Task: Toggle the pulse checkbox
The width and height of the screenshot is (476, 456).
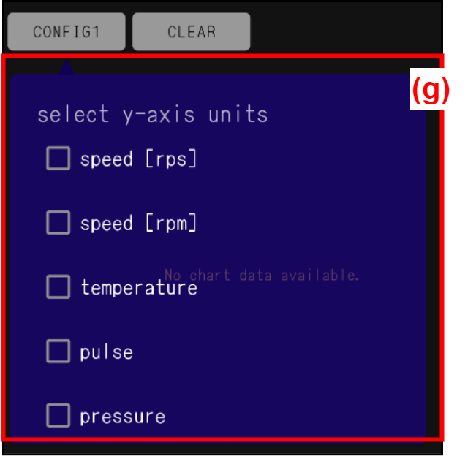Action: tap(58, 351)
